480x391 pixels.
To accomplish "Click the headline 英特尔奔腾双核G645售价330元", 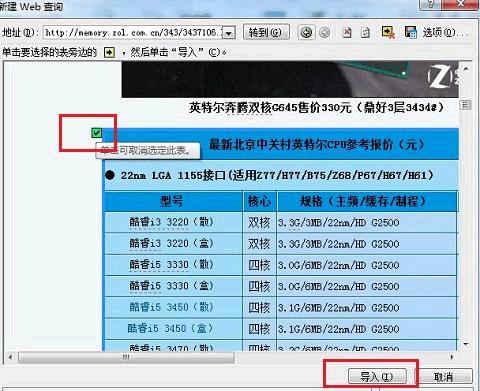I will pyautogui.click(x=270, y=108).
